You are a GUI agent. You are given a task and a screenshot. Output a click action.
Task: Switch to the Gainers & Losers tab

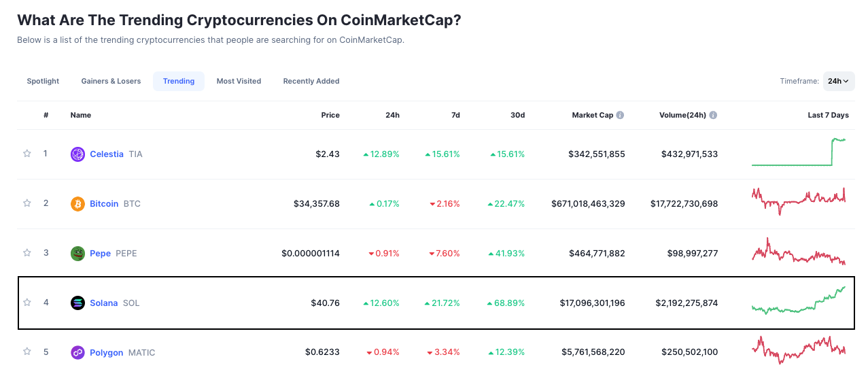click(111, 82)
